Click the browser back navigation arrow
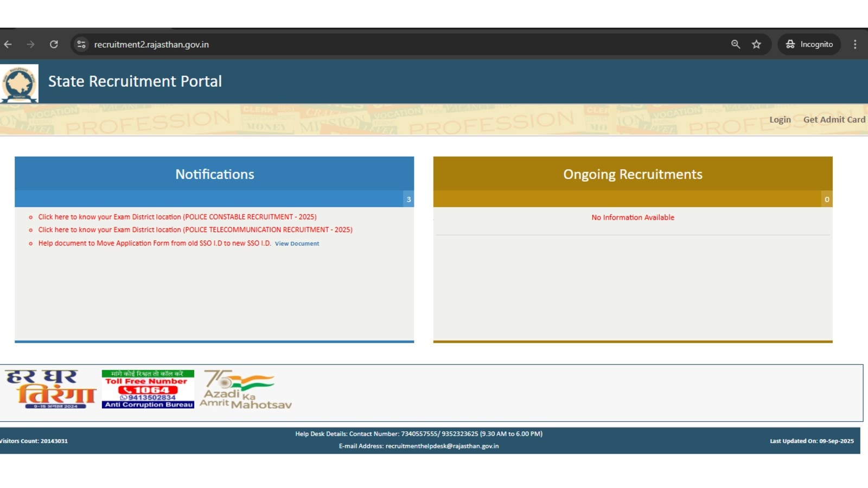868x488 pixels. [8, 44]
